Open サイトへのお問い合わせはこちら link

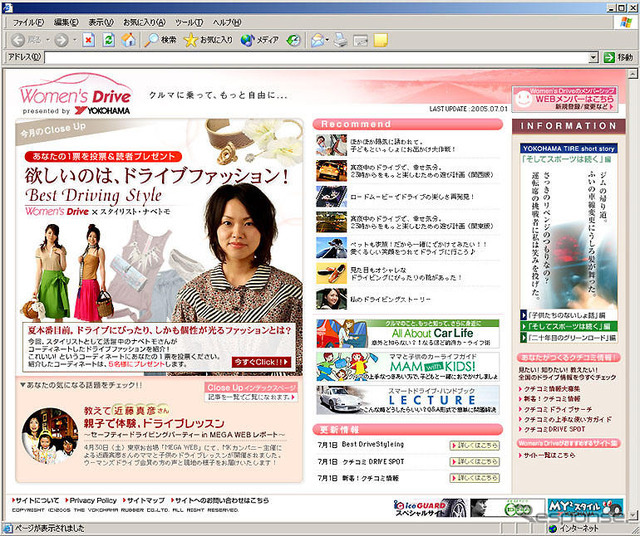pyautogui.click(x=220, y=500)
